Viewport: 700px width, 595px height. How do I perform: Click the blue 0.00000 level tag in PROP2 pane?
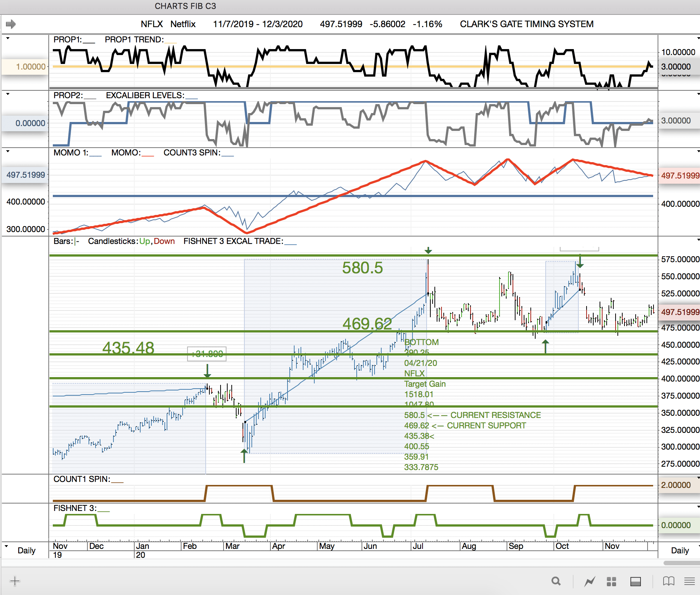click(x=25, y=123)
